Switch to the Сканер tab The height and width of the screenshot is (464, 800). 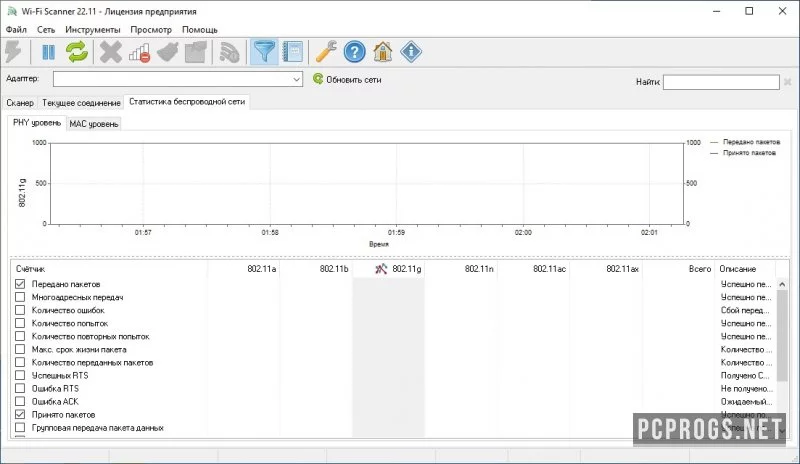coord(20,103)
